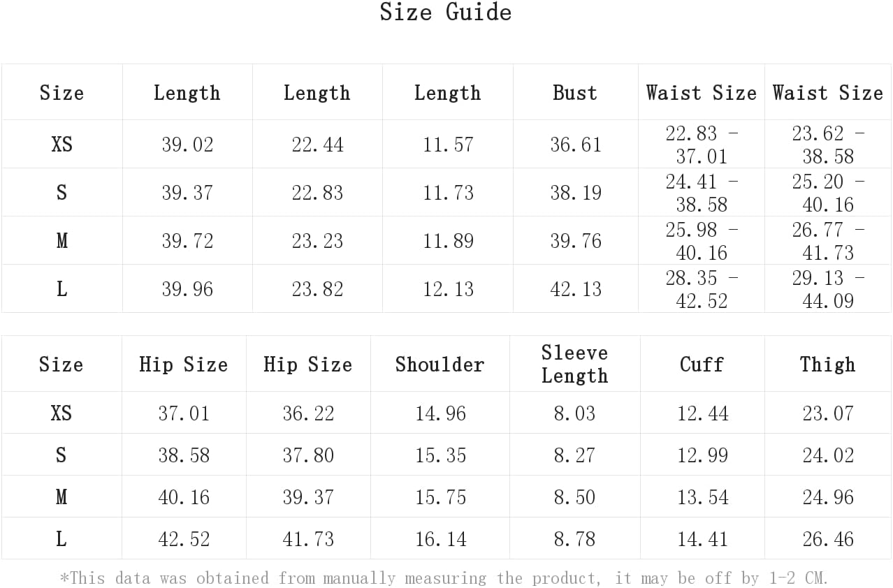Viewport: 893px width, 588px height.
Task: Select the hip value 36.22
Action: coord(308,413)
